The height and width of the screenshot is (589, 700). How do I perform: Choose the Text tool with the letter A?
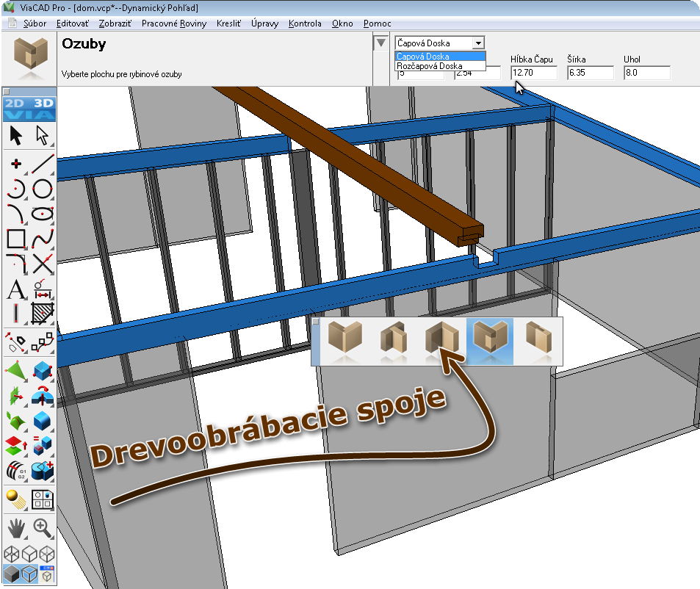click(x=14, y=289)
